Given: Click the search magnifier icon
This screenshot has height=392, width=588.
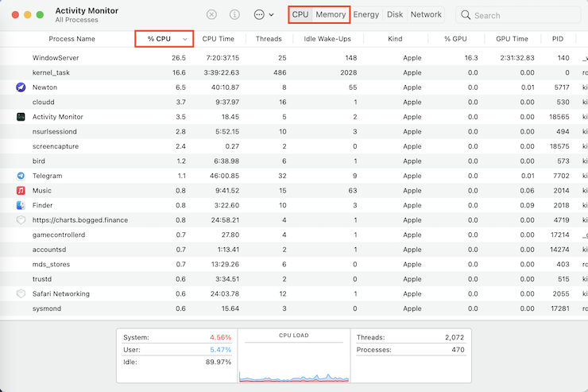Looking at the screenshot, I should (x=466, y=15).
